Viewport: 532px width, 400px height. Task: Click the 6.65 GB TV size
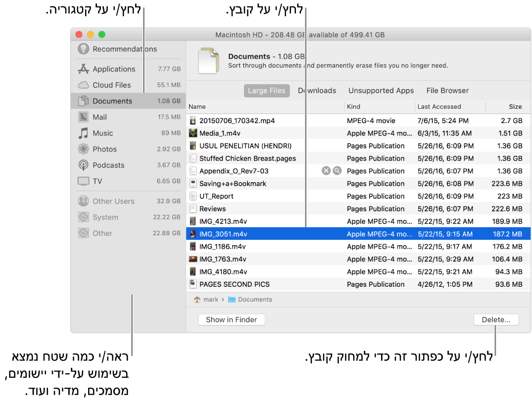(x=169, y=181)
